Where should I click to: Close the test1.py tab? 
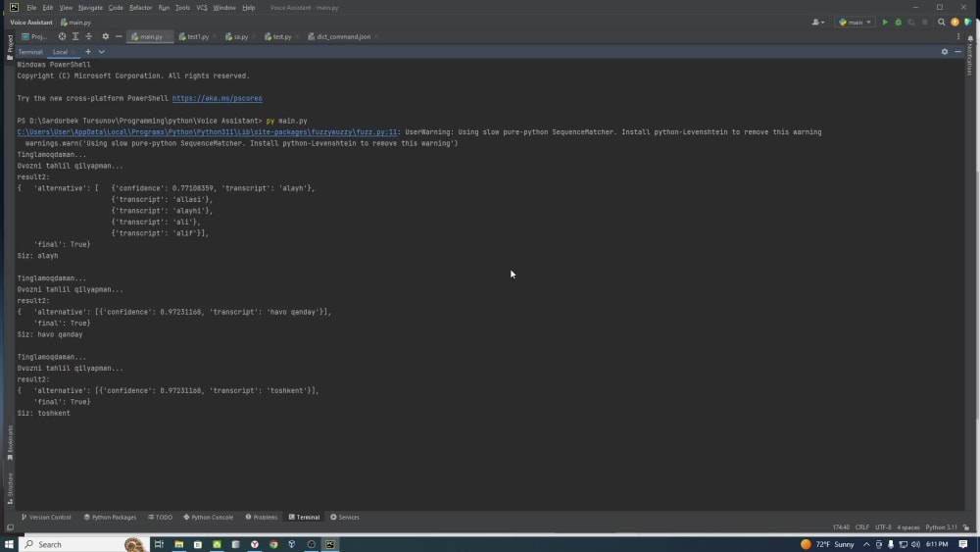pyautogui.click(x=215, y=37)
